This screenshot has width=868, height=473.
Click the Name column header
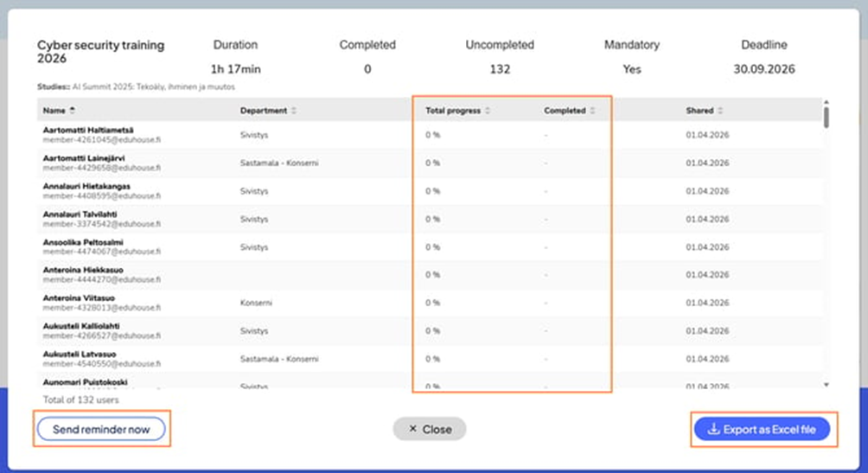pos(54,111)
